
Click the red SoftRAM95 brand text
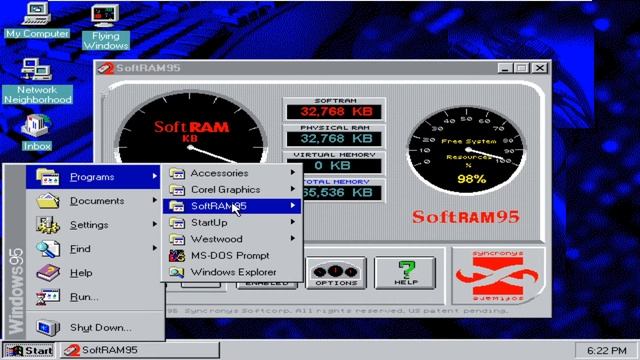[465, 217]
